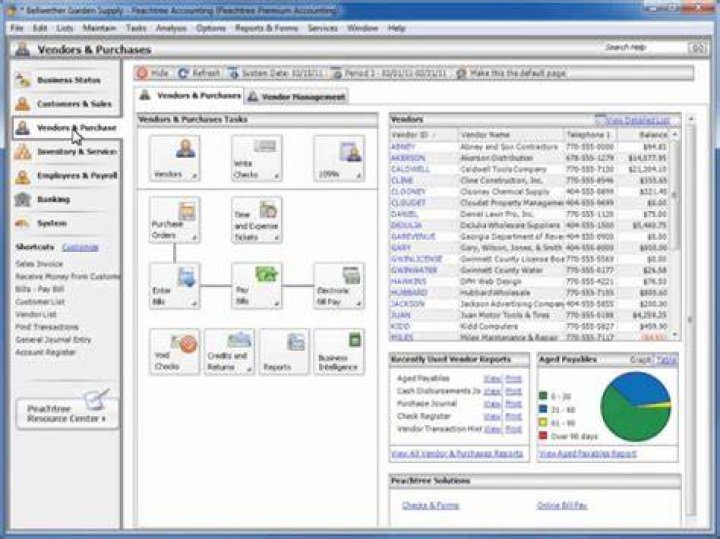Open vendor ID HUBBARD
720x539 pixels.
tap(409, 293)
